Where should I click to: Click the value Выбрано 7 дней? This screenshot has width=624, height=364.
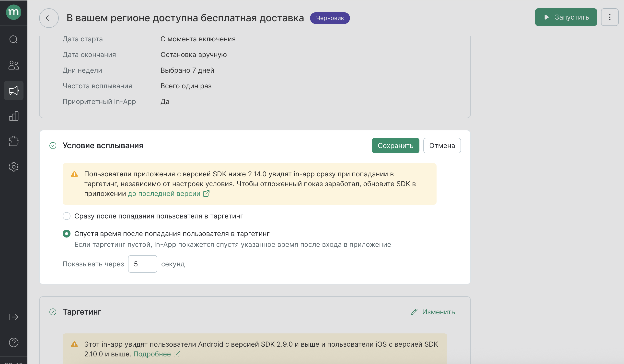pyautogui.click(x=187, y=70)
